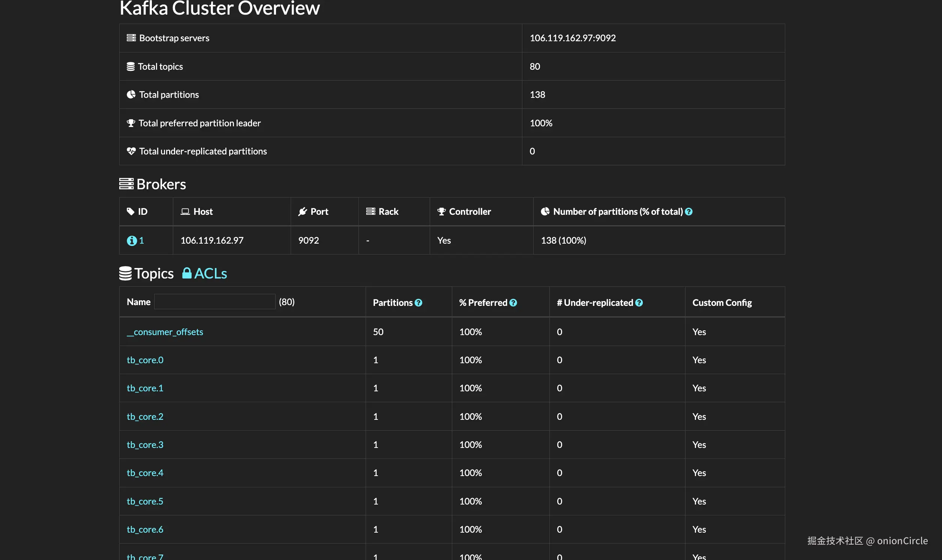Screen dimensions: 942x560
Task: Open topic tb_core.0
Action: 145,360
